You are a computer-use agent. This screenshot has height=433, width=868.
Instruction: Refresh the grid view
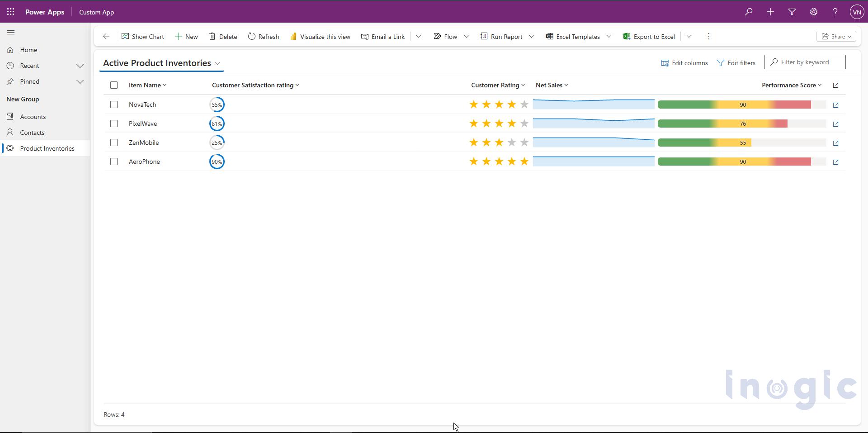264,37
